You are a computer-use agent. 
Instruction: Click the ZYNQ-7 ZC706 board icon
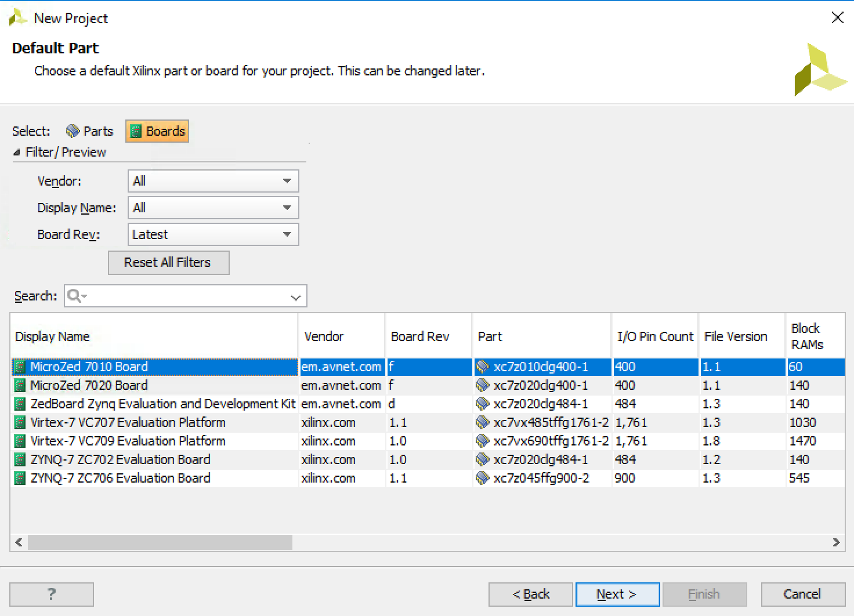coord(20,479)
